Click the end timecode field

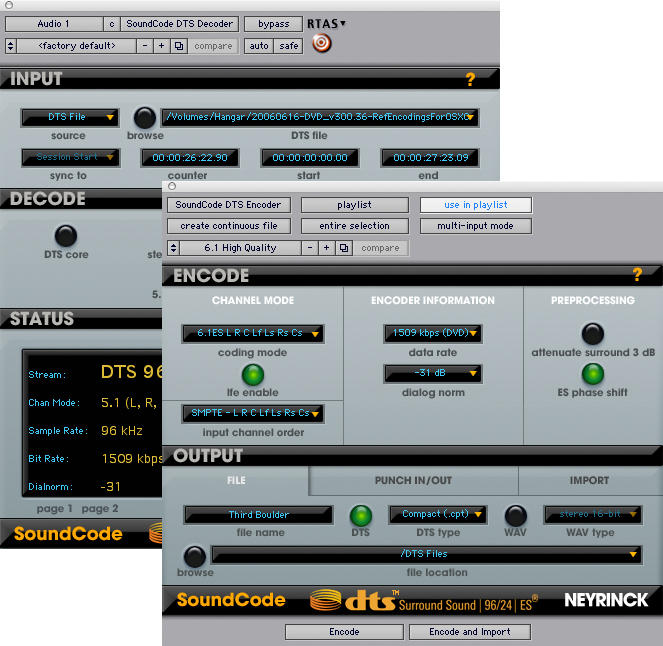pos(430,158)
